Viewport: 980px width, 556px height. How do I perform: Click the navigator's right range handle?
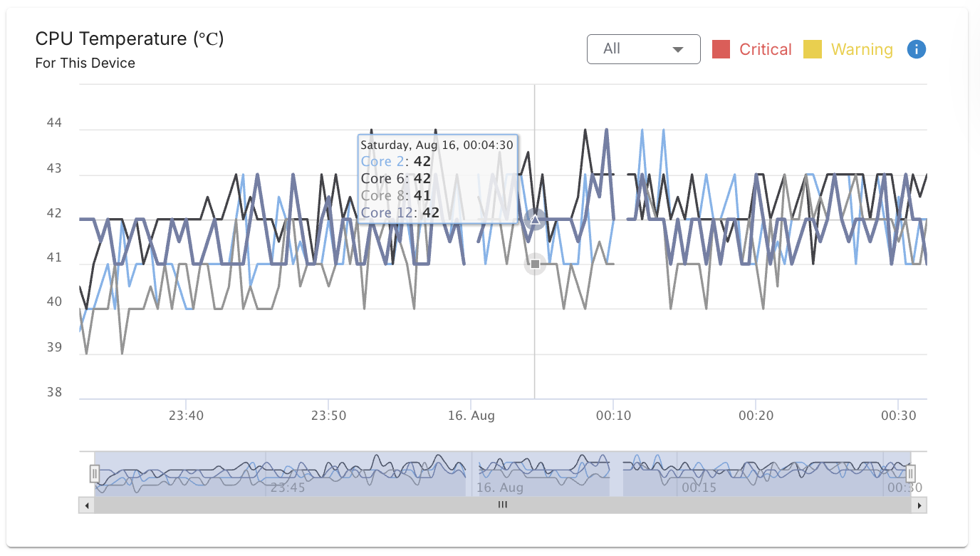pos(910,473)
